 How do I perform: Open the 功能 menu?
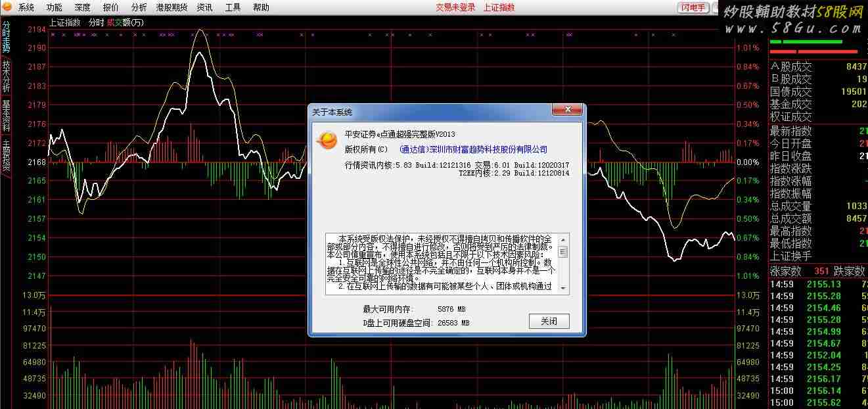pos(55,8)
